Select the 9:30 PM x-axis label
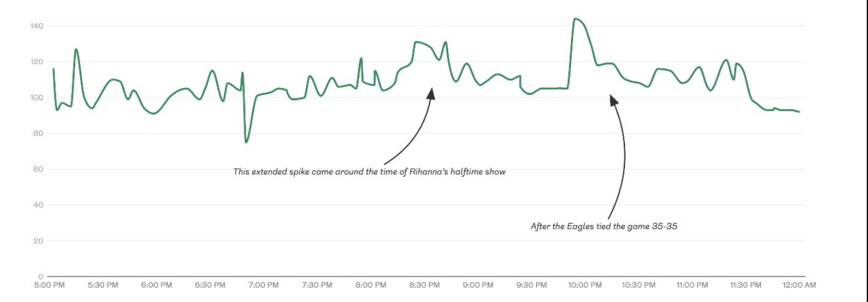Viewport: 868px width, 302px height. [x=531, y=285]
